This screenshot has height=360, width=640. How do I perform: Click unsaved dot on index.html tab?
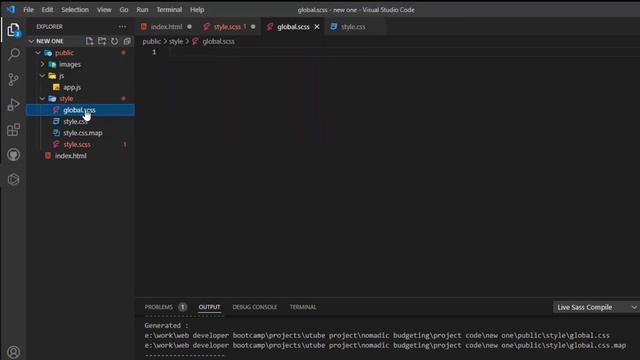tap(189, 27)
